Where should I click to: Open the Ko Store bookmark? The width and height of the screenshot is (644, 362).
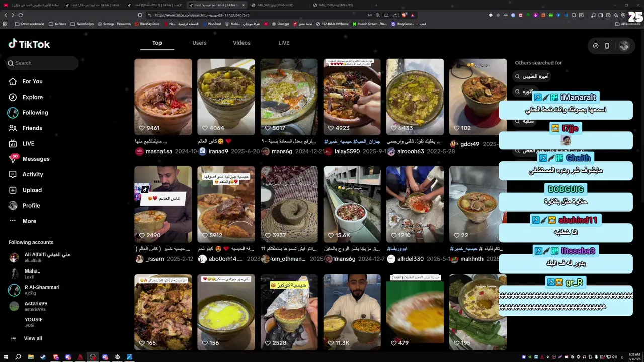click(57, 24)
